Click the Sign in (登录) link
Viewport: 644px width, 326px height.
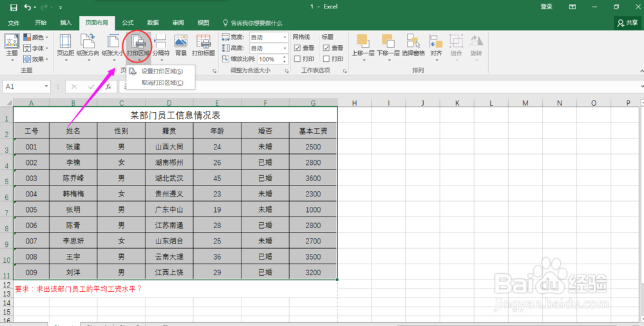(546, 6)
